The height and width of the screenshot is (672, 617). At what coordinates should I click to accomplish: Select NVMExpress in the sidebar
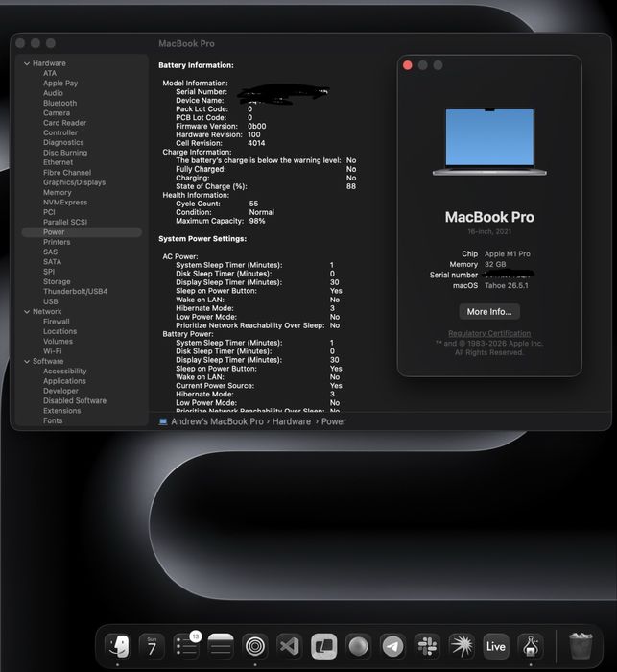[65, 203]
